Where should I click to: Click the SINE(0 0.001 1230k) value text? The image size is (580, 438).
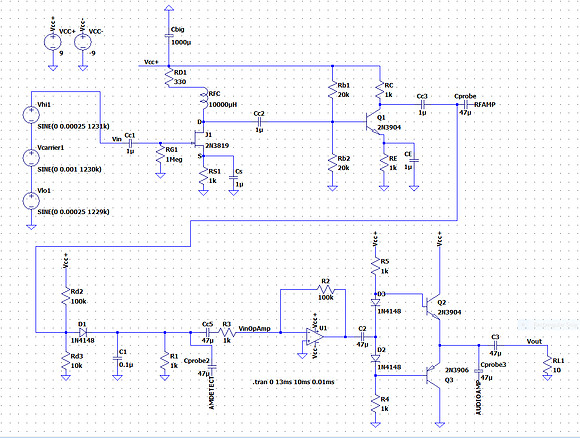(x=70, y=169)
